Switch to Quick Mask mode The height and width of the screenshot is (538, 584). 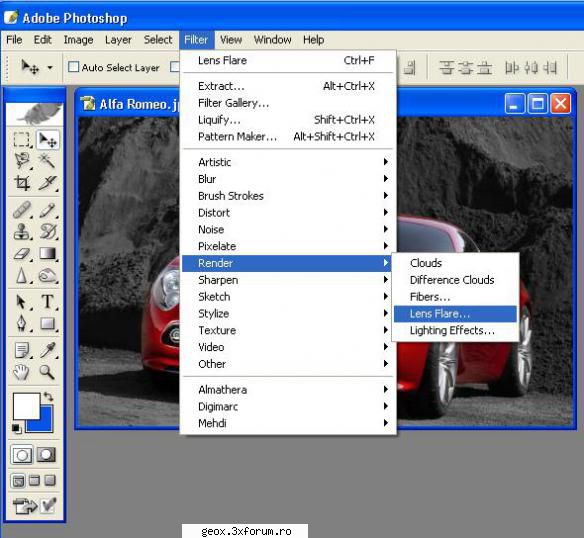[x=47, y=455]
